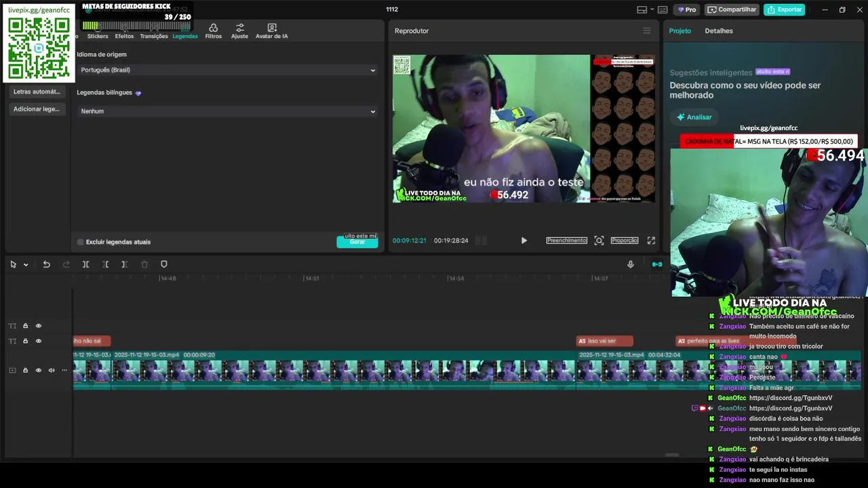Click the top text track type icon

(12, 326)
